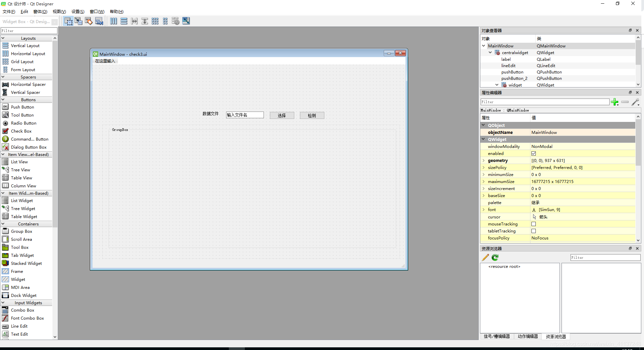
Task: Select the Edit Tab Order mode tool
Action: pyautogui.click(x=99, y=21)
